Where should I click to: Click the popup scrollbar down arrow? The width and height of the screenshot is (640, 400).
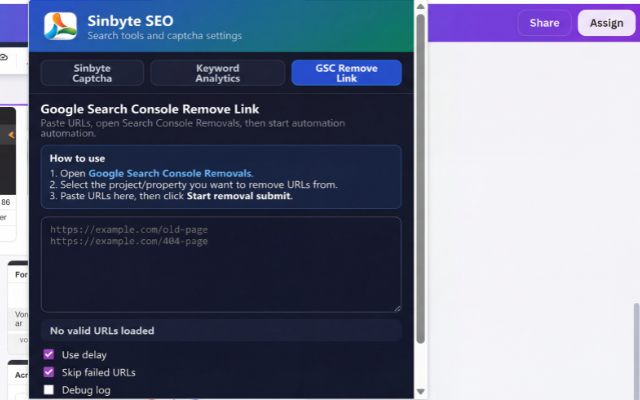click(420, 392)
